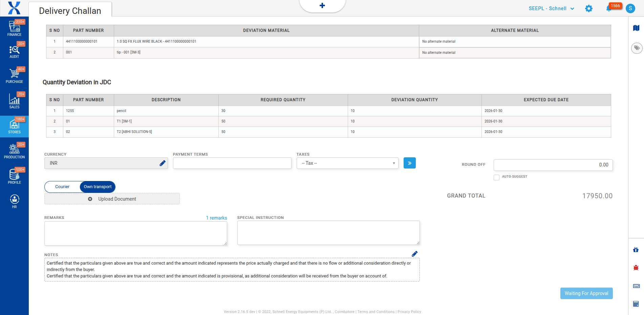The width and height of the screenshot is (644, 315).
Task: Edit currency with pencil icon
Action: [x=163, y=163]
